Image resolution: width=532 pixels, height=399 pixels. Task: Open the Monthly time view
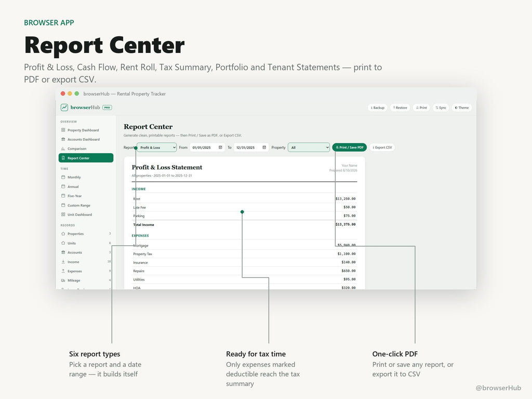(86, 177)
